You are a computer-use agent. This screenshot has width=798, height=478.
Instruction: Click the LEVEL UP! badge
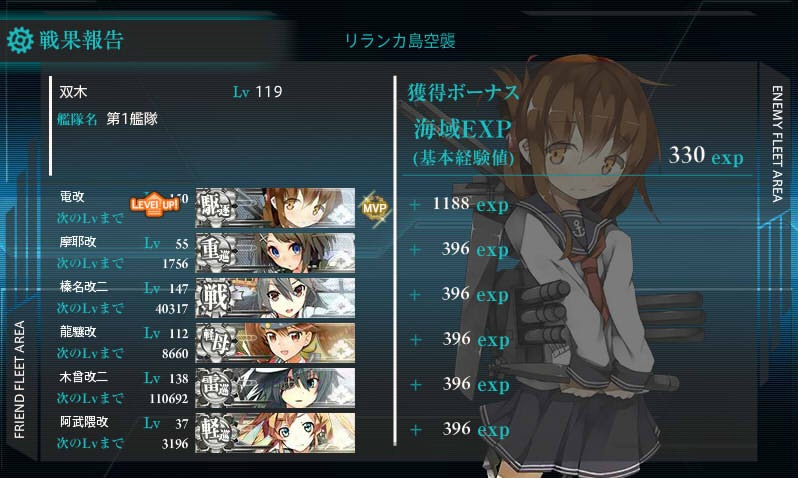[x=154, y=205]
